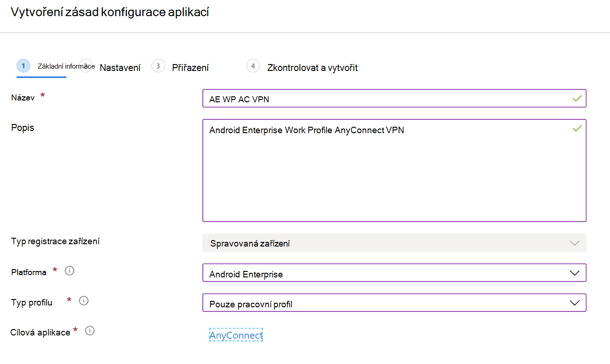Open the Platforma dropdown showing Android Enterprise
The width and height of the screenshot is (610, 364).
(x=394, y=273)
